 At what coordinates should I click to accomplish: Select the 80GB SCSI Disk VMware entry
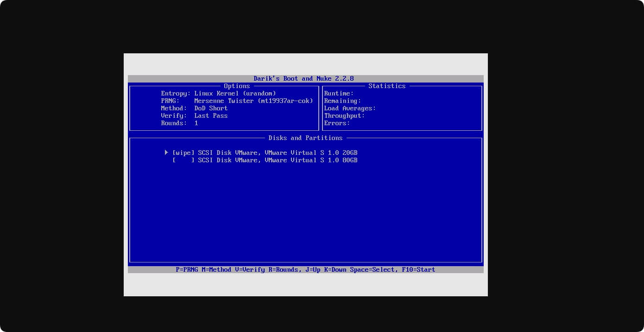point(278,160)
